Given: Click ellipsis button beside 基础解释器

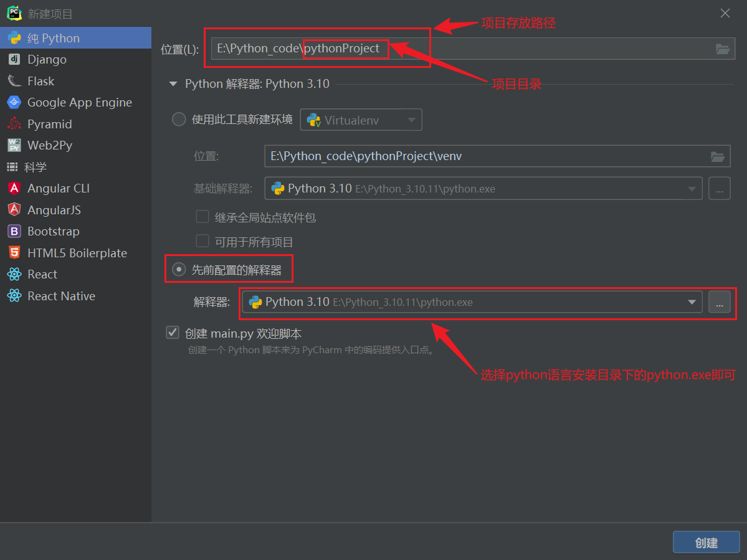Looking at the screenshot, I should [x=720, y=189].
